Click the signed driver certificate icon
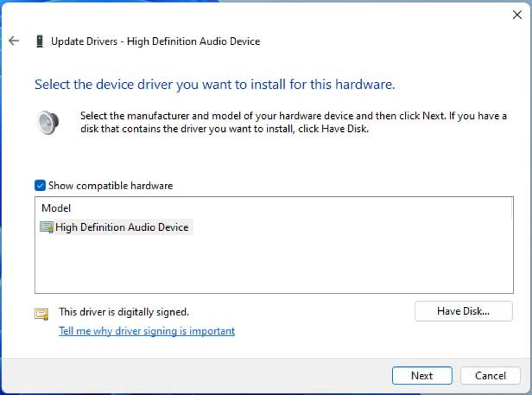The image size is (532, 395). pyautogui.click(x=42, y=314)
